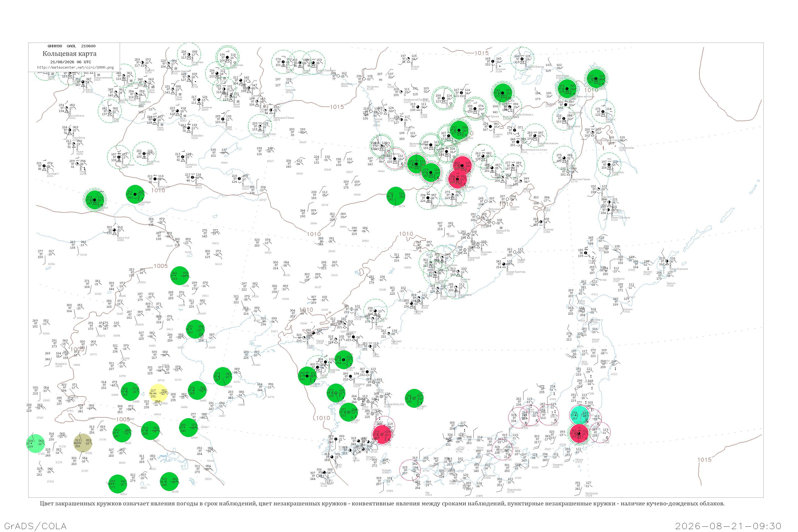Click the station label "Норск"

(424, 115)
